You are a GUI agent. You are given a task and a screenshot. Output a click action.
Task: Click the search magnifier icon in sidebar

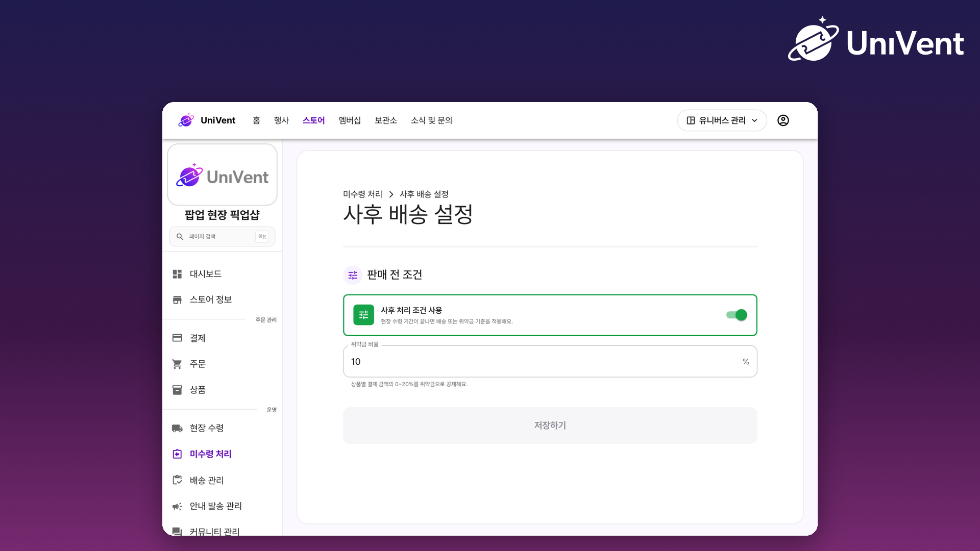click(x=180, y=237)
